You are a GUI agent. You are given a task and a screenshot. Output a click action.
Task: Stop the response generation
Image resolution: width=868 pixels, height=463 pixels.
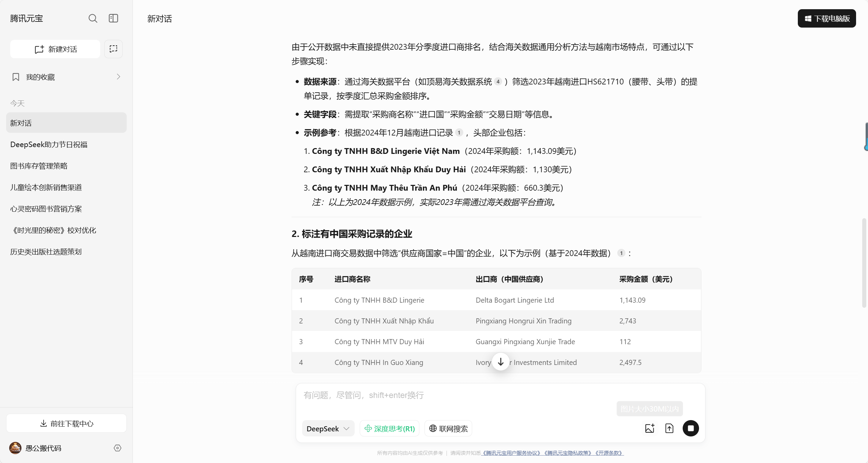click(691, 428)
